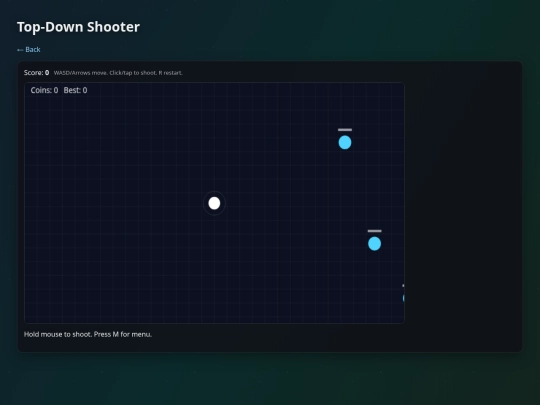
Task: Click the 'Coins: 0' text
Action: coord(44,90)
